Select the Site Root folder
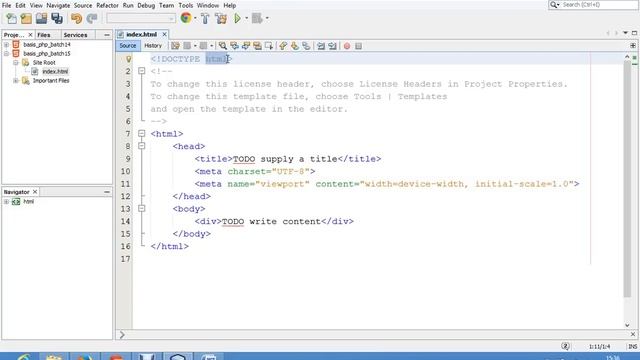640x360 pixels. pyautogui.click(x=44, y=62)
